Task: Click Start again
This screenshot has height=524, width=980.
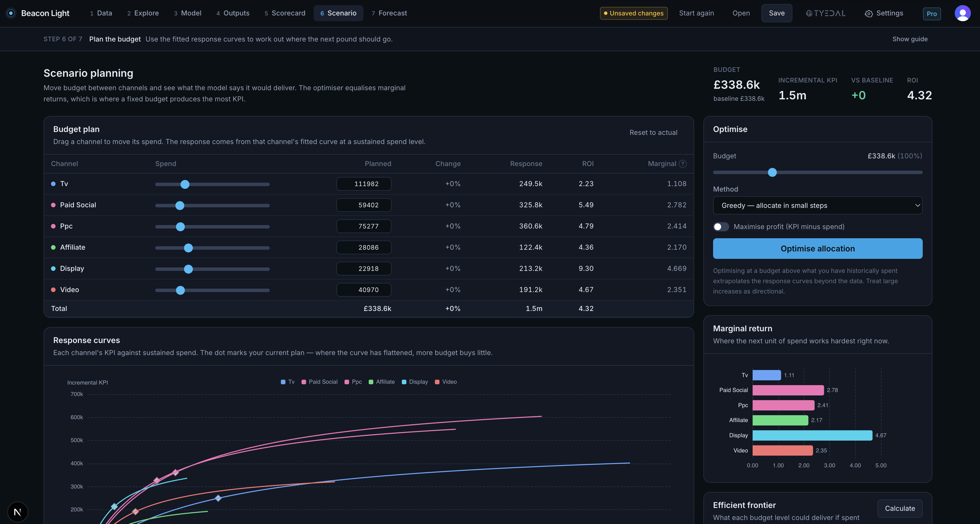Action: (x=696, y=13)
